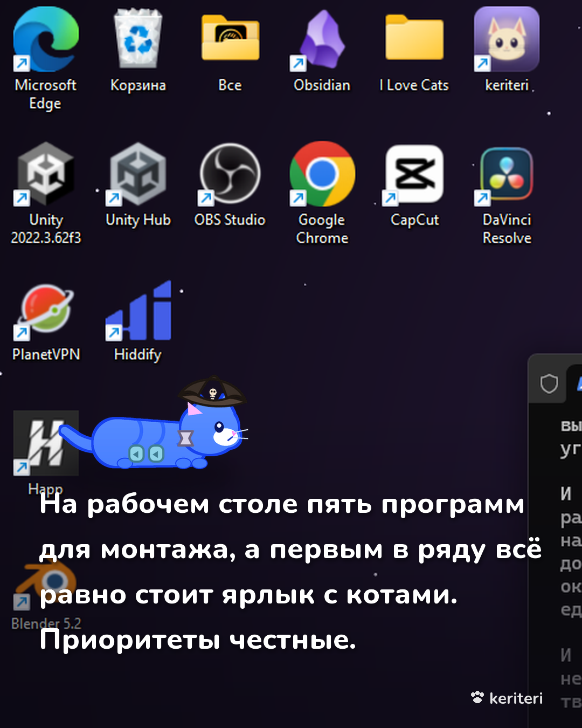Select the label text 'PlanetVPN'
Viewport: 582px width, 728px height.
(46, 354)
